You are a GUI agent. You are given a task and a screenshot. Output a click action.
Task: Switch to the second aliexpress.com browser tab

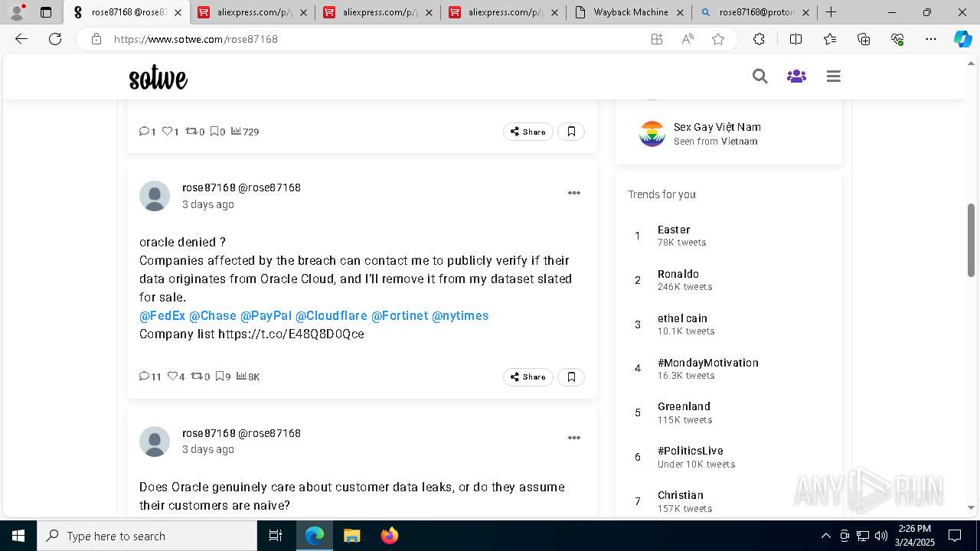point(377,12)
